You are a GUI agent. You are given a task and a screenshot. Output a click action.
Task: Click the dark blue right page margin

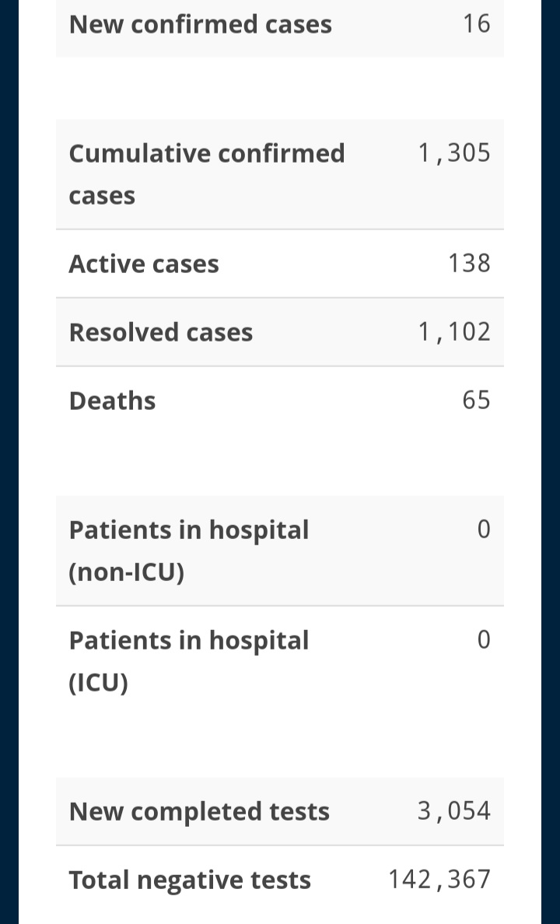pyautogui.click(x=551, y=462)
